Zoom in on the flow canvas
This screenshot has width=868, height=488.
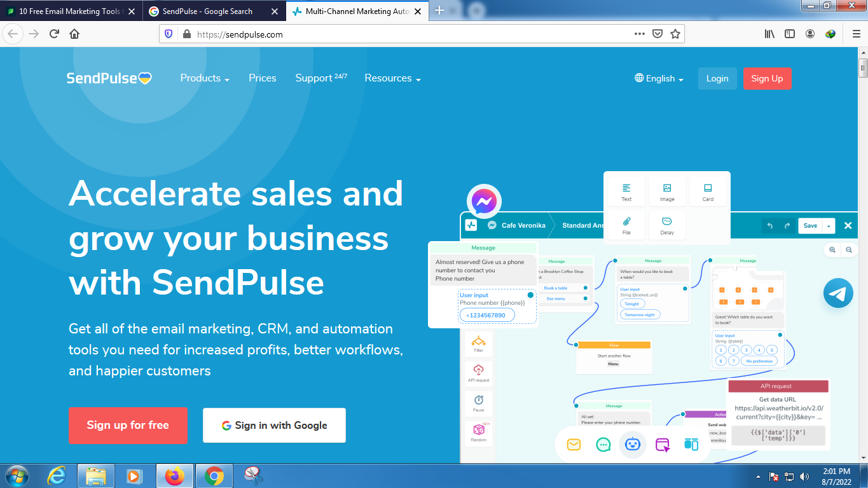pos(832,250)
